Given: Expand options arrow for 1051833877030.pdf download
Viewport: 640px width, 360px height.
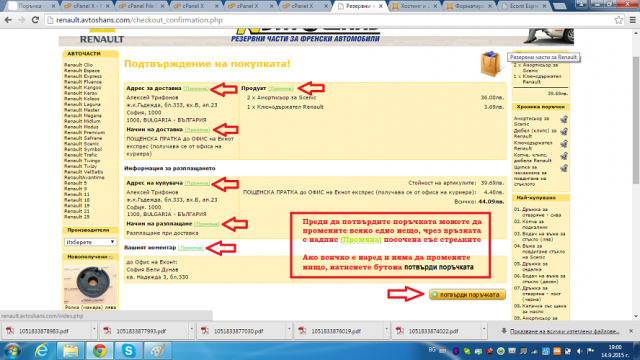Looking at the screenshot, I should (x=289, y=329).
